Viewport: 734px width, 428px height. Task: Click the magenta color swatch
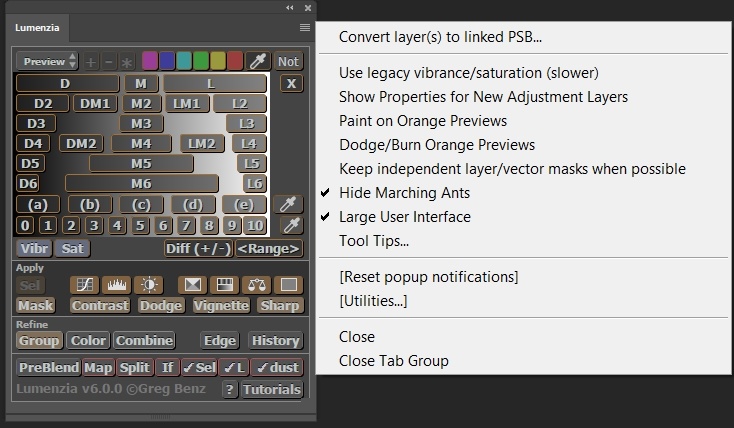click(x=150, y=61)
